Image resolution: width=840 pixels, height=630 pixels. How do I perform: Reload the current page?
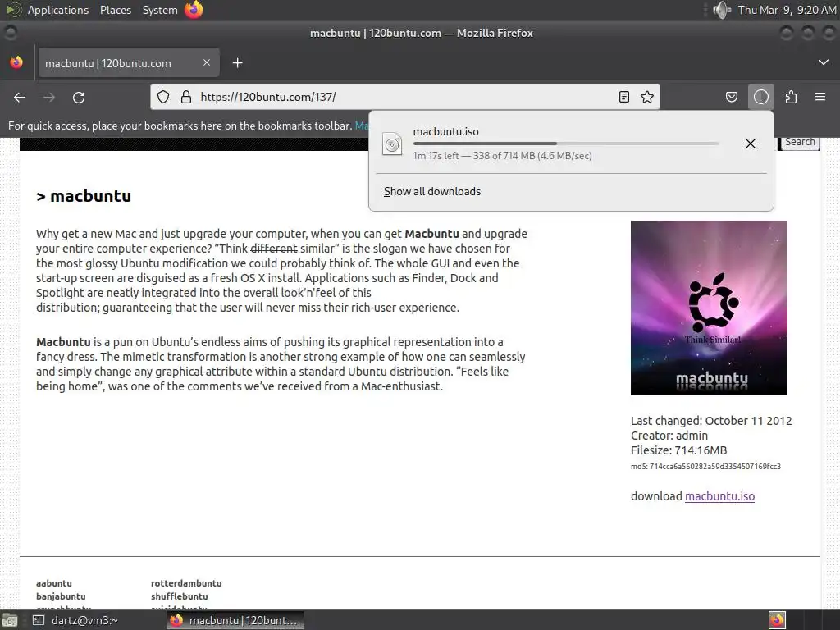pyautogui.click(x=79, y=97)
